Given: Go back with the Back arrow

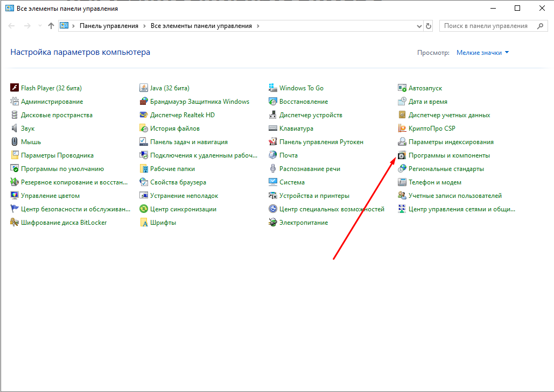Looking at the screenshot, I should (12, 26).
